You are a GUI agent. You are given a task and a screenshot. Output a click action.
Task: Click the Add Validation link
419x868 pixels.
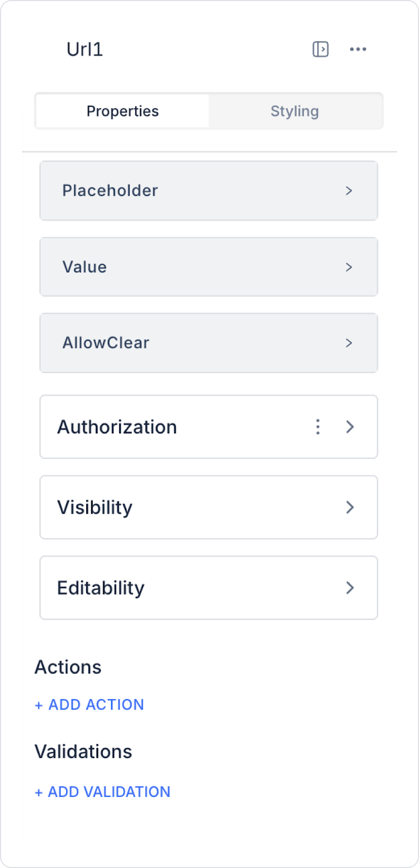tap(102, 792)
